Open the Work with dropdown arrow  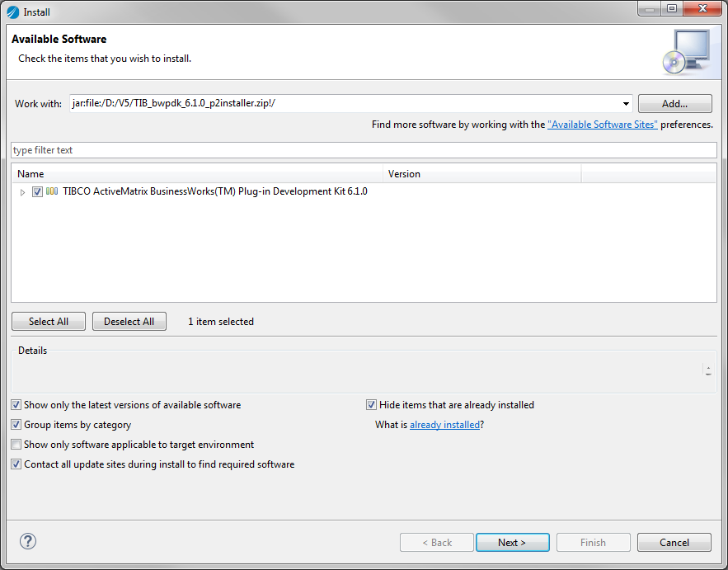626,104
